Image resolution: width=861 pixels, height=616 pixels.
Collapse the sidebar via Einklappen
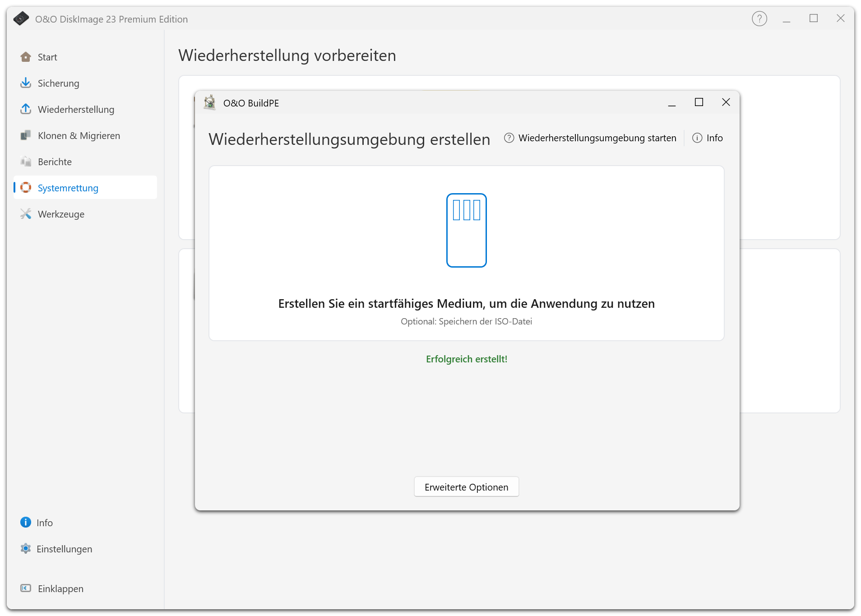point(85,588)
